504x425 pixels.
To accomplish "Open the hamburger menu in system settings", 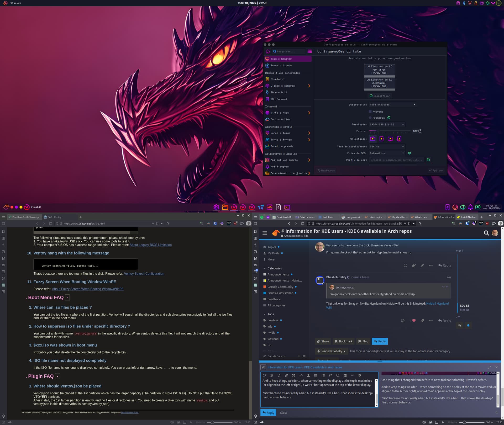I will tap(310, 51).
